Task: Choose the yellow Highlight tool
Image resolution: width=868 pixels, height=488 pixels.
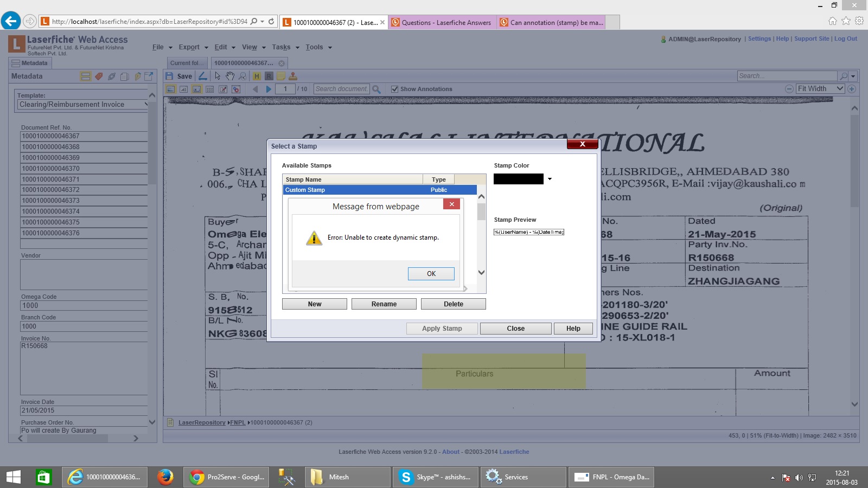Action: click(x=257, y=76)
